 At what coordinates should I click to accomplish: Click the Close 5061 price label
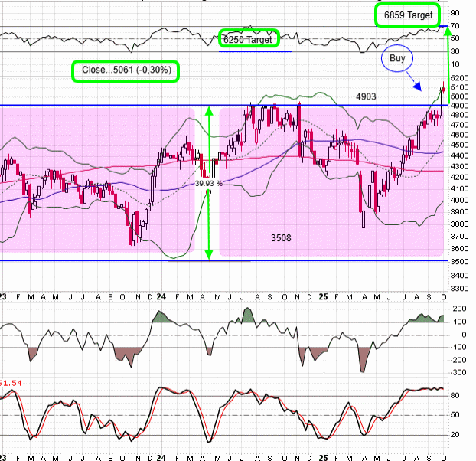[126, 71]
